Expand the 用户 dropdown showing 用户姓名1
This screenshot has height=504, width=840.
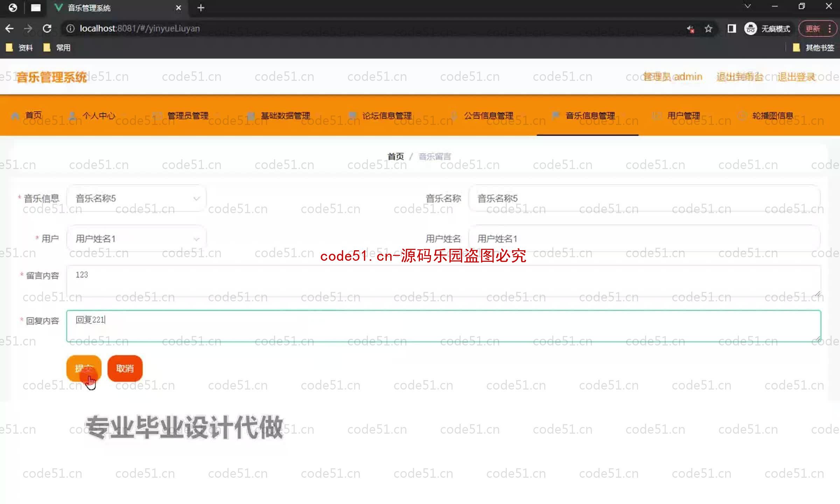tap(136, 239)
